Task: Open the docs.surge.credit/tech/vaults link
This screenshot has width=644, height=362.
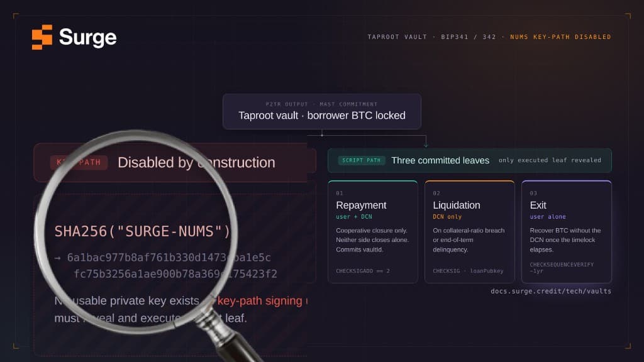Action: 551,292
